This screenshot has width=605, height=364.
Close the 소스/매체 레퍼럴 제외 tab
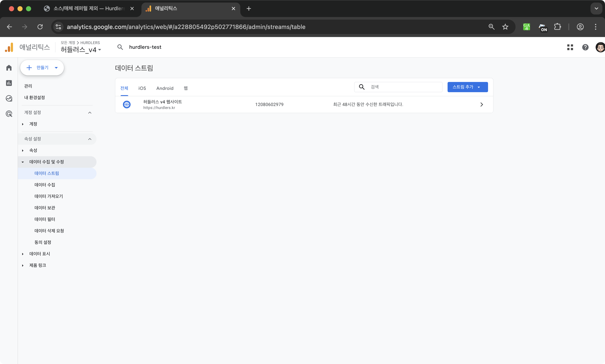point(132,9)
